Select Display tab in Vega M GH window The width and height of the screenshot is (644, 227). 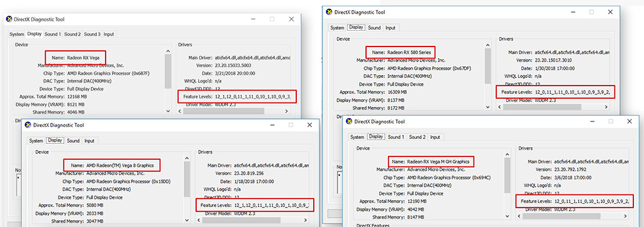pyautogui.click(x=376, y=136)
